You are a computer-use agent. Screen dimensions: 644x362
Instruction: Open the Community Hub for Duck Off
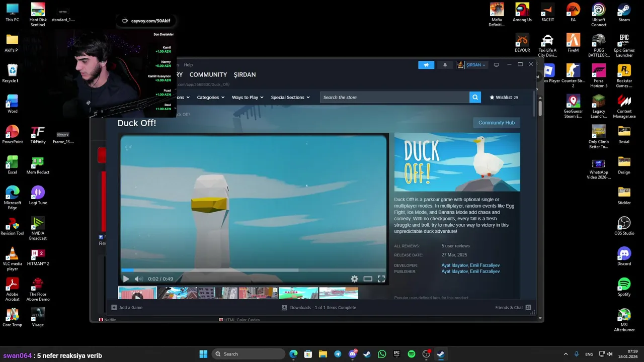(497, 123)
